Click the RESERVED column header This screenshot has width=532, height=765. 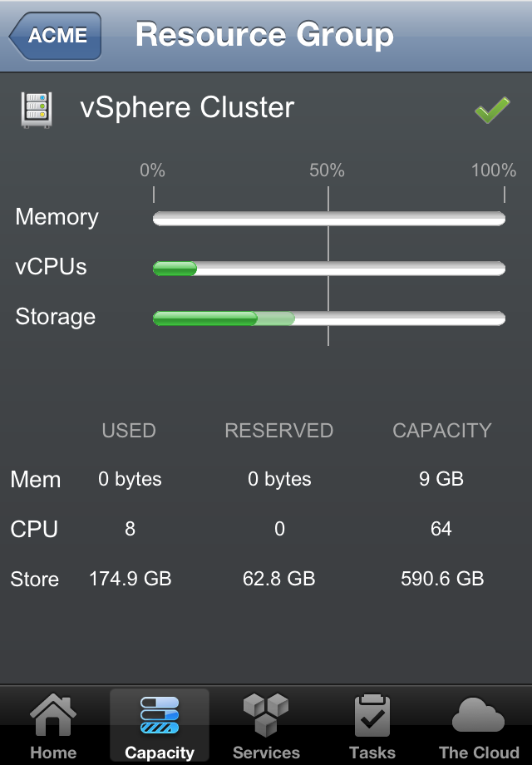pyautogui.click(x=279, y=431)
